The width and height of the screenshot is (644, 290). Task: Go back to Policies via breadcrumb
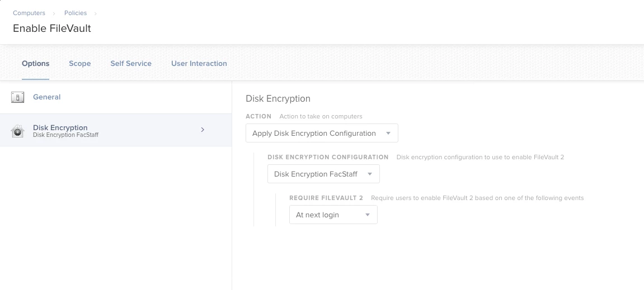76,13
